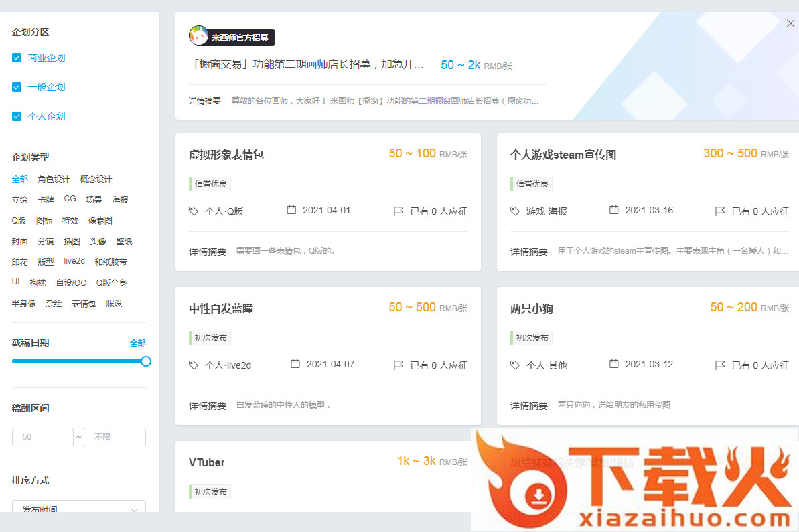Click flag icon in steam宣传图 card

[x=720, y=211]
